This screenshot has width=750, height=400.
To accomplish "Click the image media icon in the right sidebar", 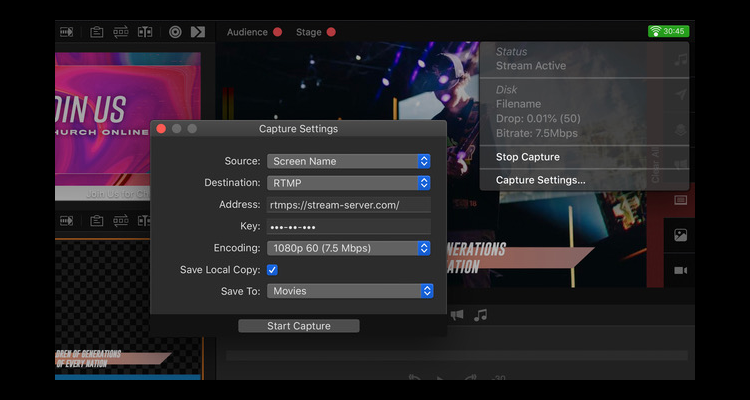I will [x=681, y=235].
